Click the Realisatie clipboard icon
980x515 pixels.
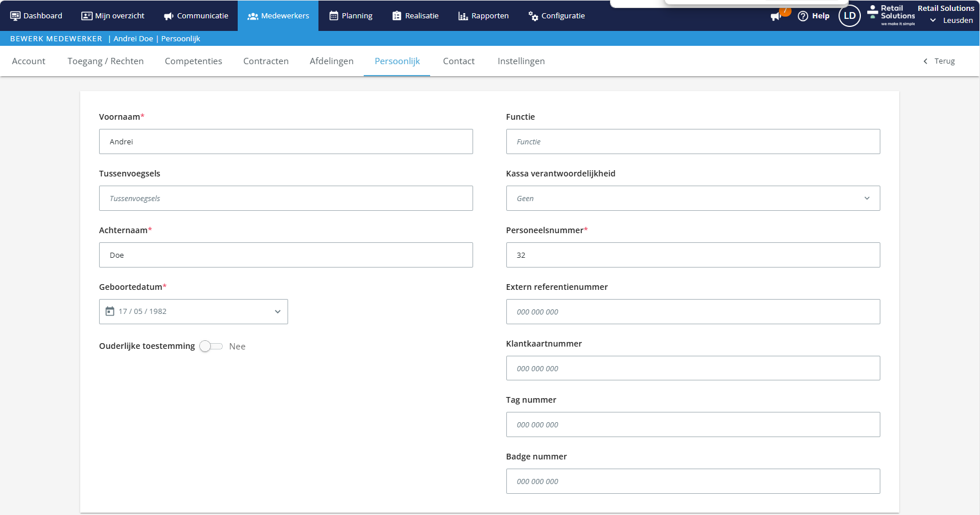397,16
